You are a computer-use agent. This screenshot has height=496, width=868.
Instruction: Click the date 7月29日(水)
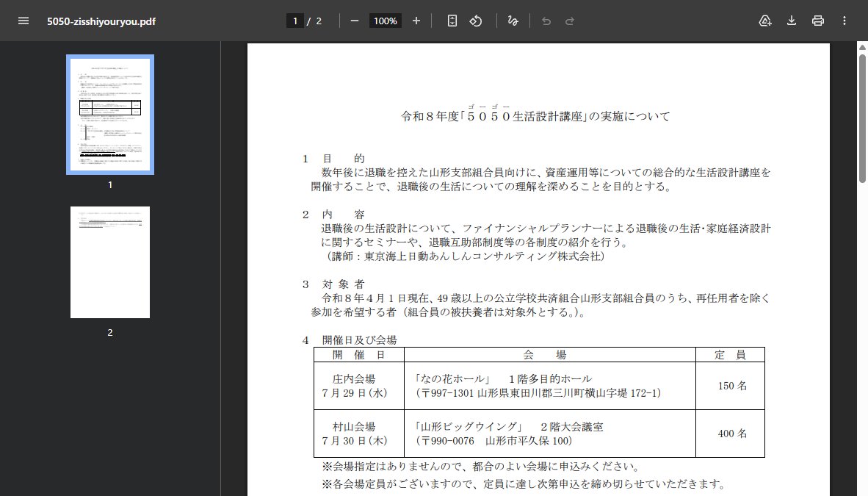[x=354, y=393]
